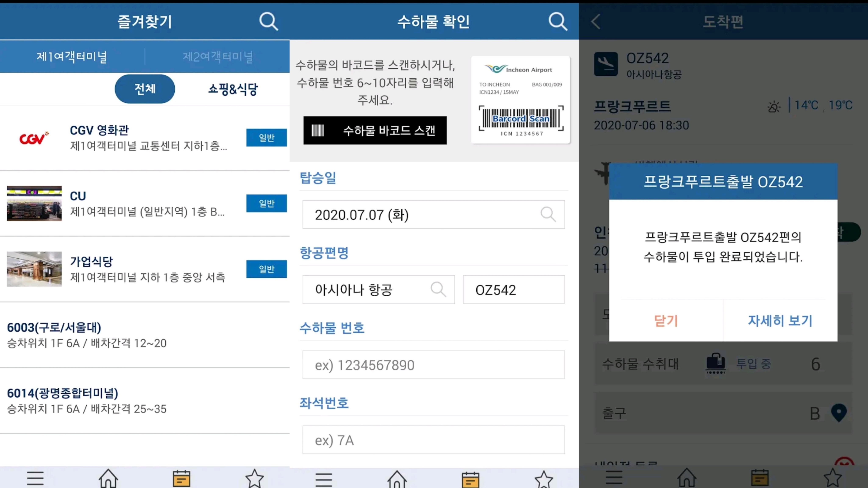
Task: Click 닫기 in the OZ542 dialog
Action: (666, 321)
